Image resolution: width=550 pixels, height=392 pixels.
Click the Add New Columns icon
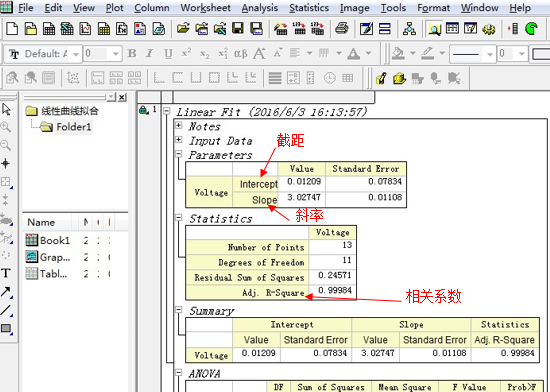514,29
